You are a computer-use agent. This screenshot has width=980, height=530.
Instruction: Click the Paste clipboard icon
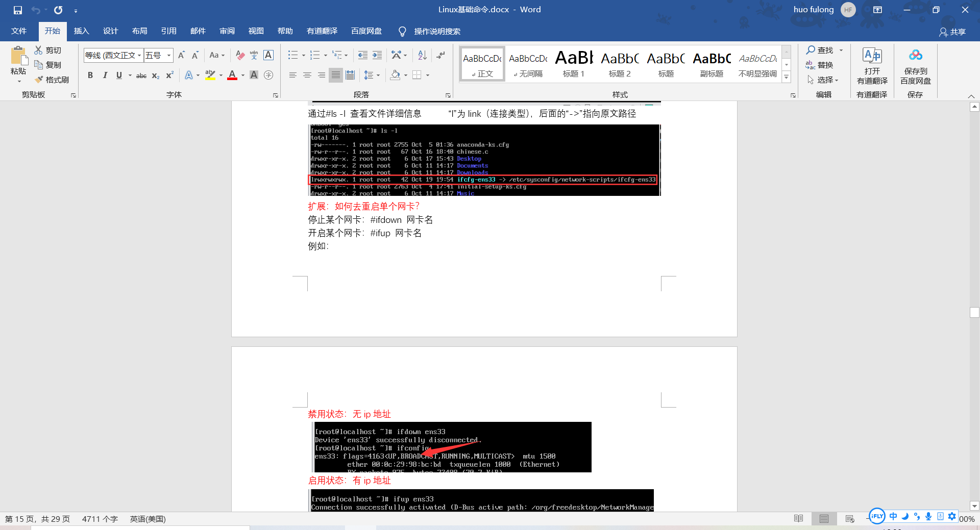tap(19, 56)
